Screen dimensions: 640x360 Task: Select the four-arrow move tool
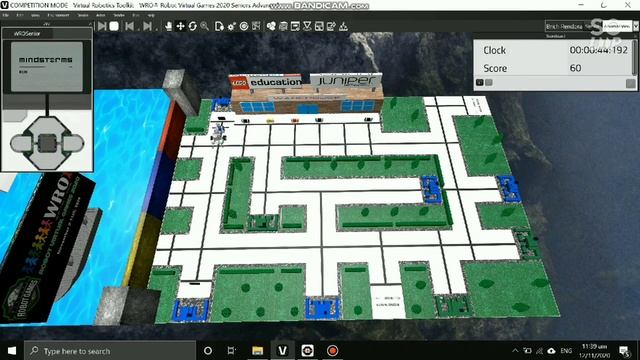point(180,26)
